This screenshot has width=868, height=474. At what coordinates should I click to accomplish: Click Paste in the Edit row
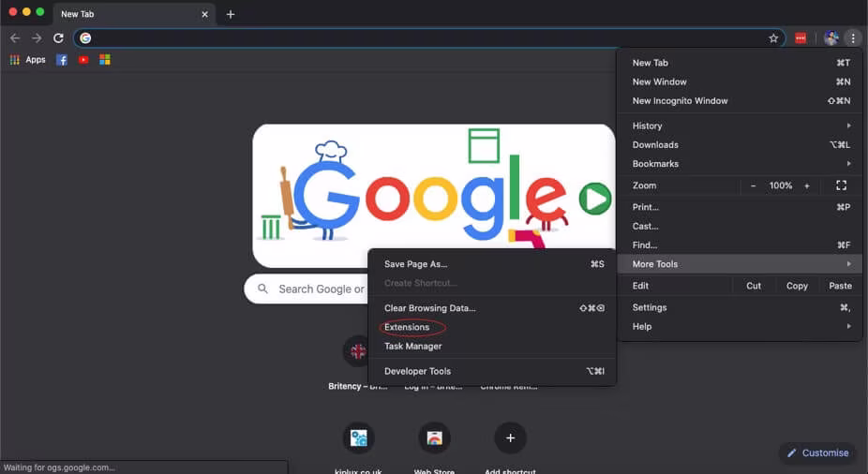(840, 286)
